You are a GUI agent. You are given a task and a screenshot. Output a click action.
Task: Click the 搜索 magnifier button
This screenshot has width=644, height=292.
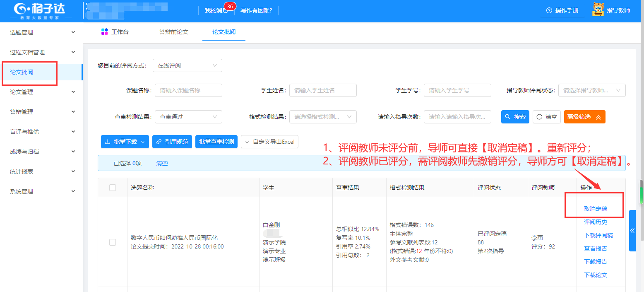pyautogui.click(x=515, y=117)
